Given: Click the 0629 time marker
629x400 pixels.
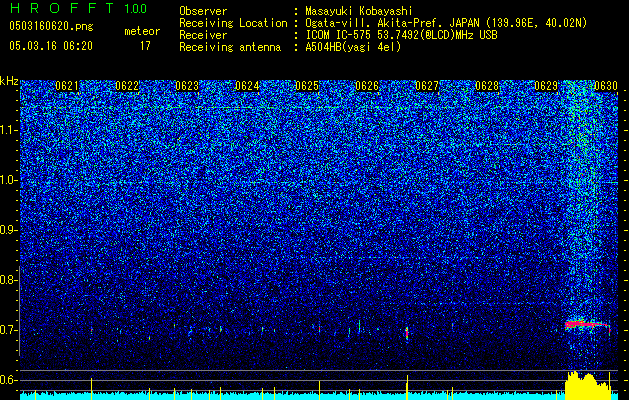Looking at the screenshot, I should (546, 86).
